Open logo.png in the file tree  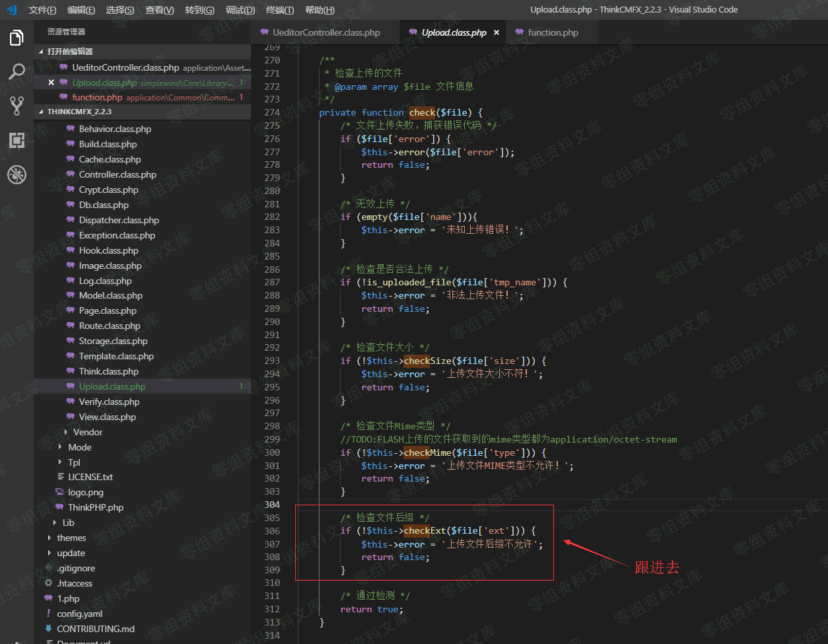pos(85,492)
